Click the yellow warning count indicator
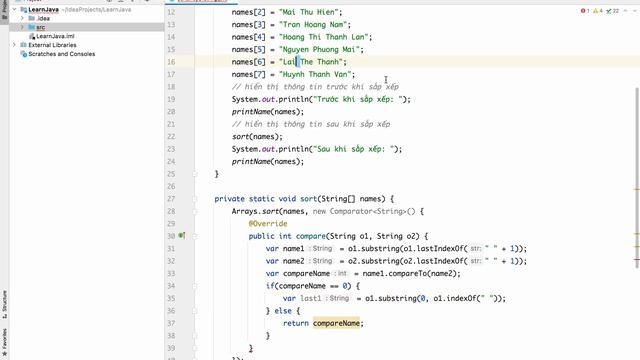Screen dimensions: 640x360 [x=598, y=11]
